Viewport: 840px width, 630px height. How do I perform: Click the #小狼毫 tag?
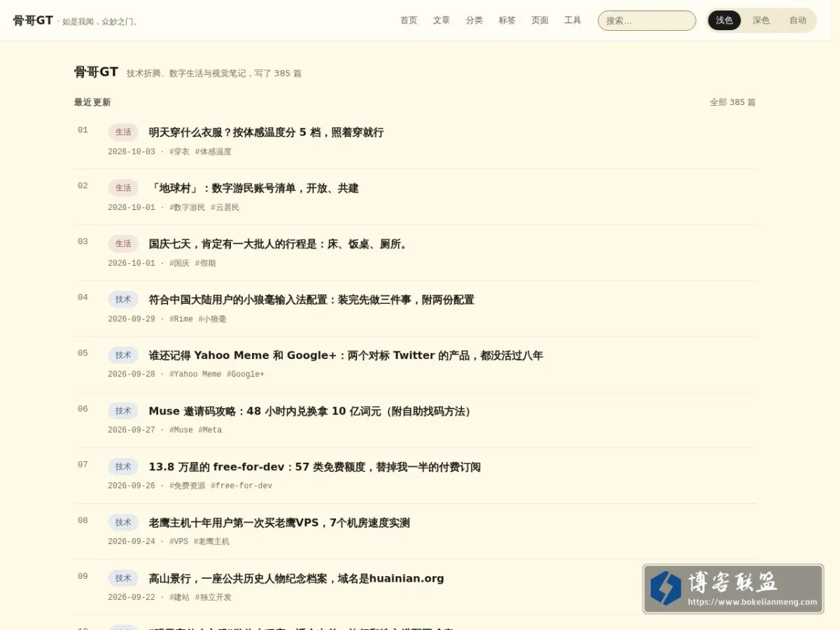click(x=213, y=319)
